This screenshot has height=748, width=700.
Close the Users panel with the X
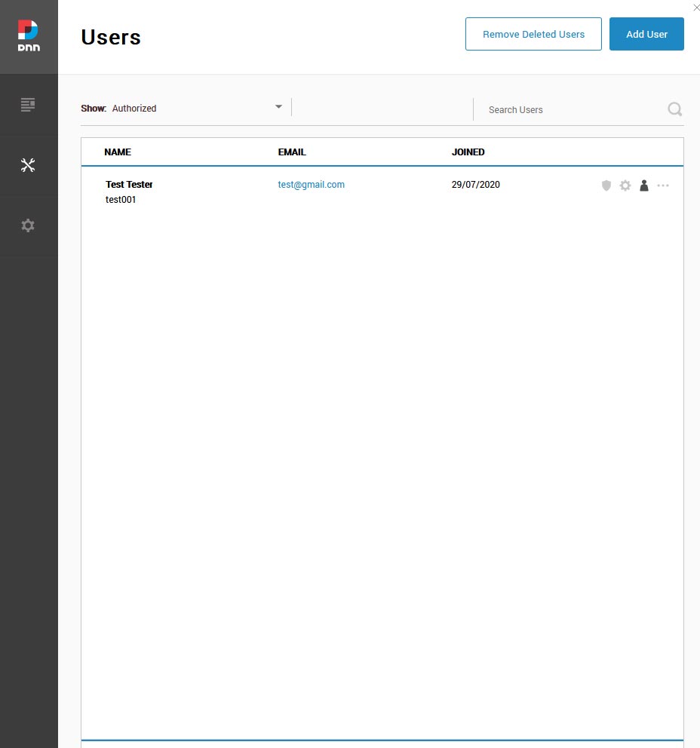pyautogui.click(x=696, y=8)
